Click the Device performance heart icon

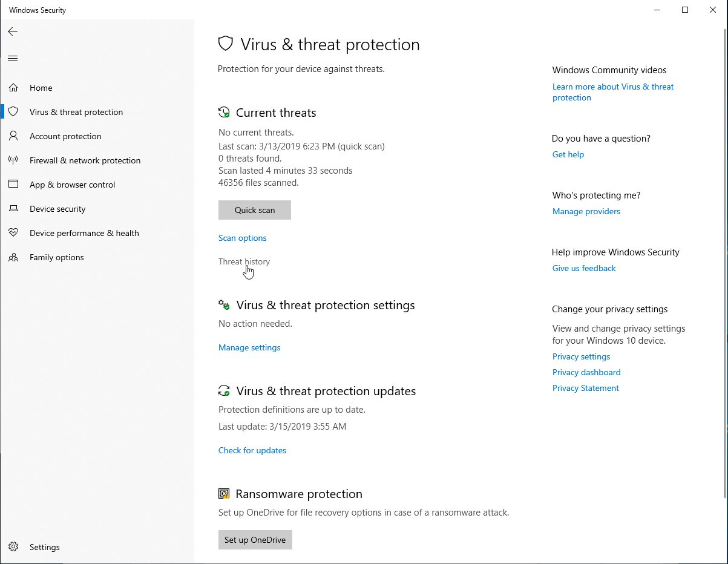[x=13, y=233]
